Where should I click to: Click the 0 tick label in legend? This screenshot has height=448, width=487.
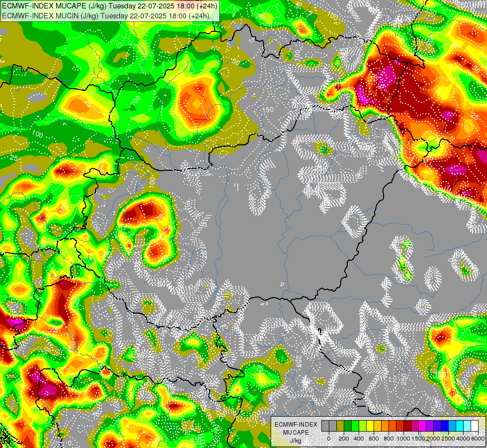(329, 439)
